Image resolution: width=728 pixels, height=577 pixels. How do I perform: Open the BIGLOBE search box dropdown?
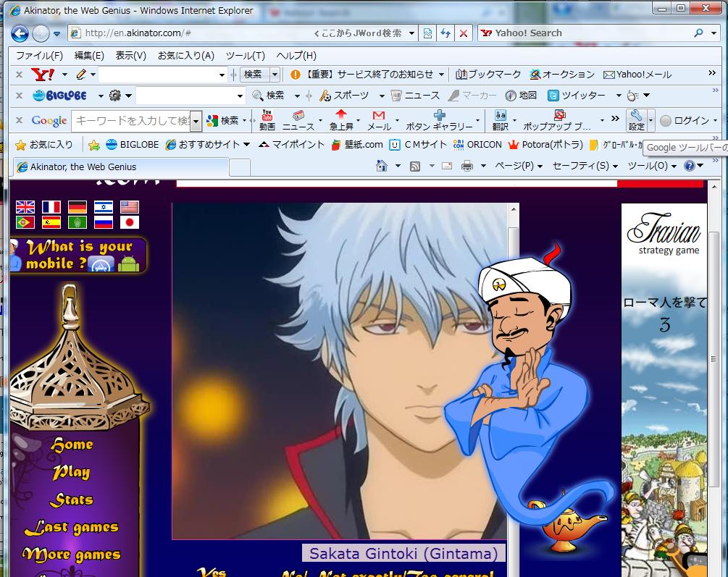[x=240, y=96]
